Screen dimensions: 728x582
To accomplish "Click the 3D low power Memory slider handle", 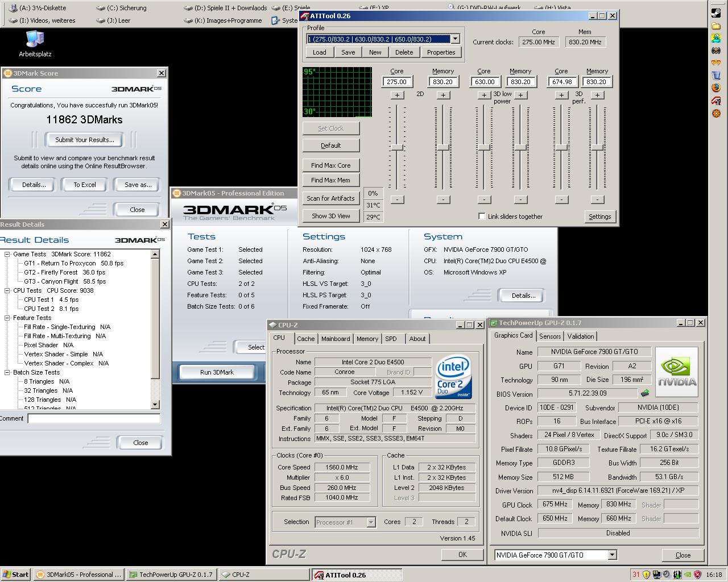I will click(520, 147).
